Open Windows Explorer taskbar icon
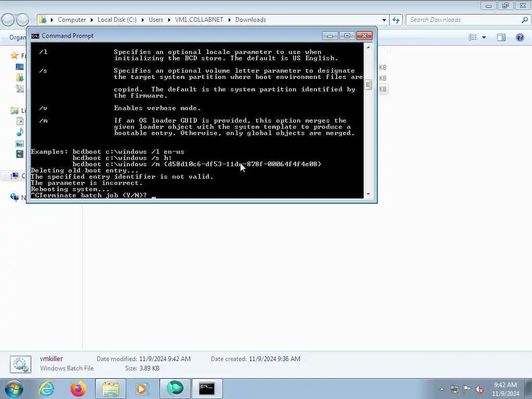 coord(111,389)
